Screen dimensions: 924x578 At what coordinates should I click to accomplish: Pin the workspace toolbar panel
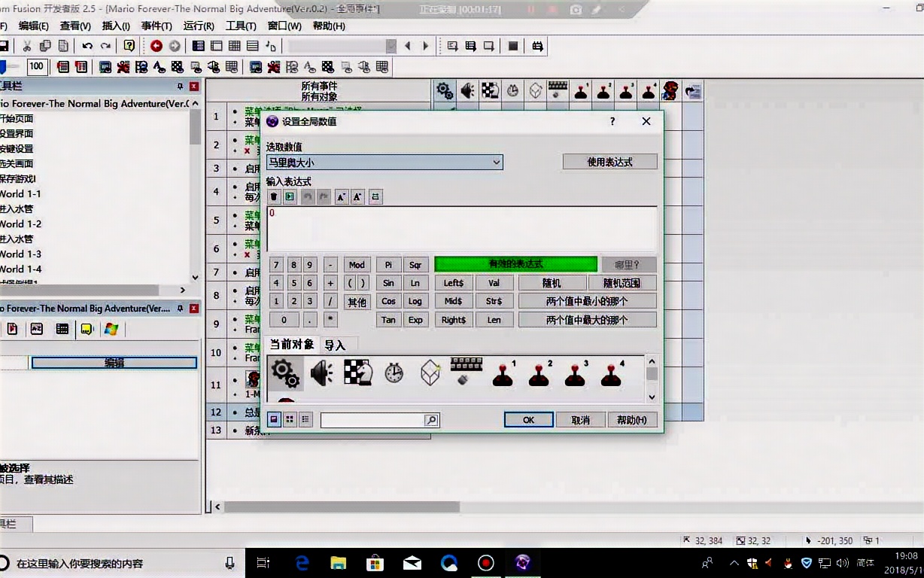pyautogui.click(x=181, y=87)
